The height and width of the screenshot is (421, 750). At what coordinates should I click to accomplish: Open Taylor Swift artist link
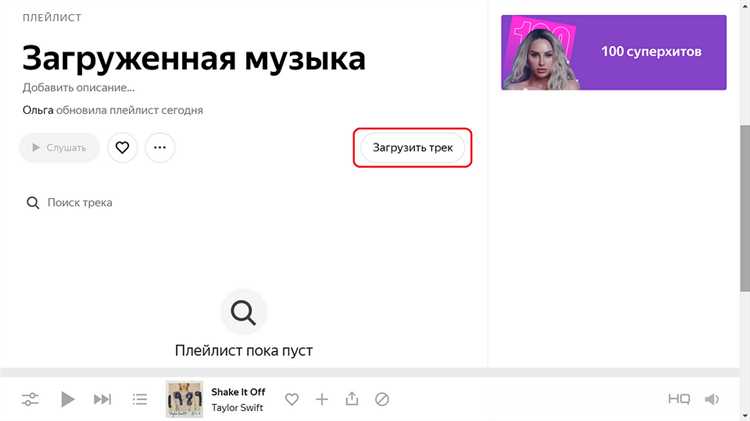click(237, 408)
